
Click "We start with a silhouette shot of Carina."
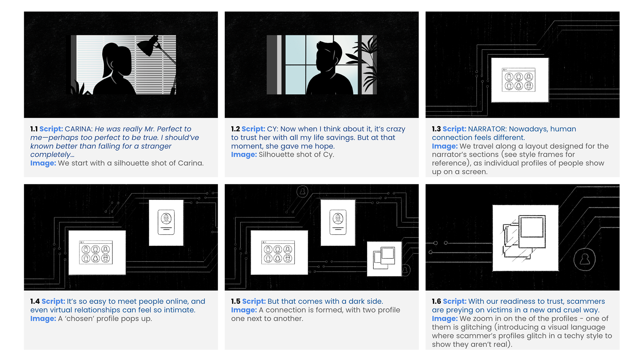[x=131, y=163]
